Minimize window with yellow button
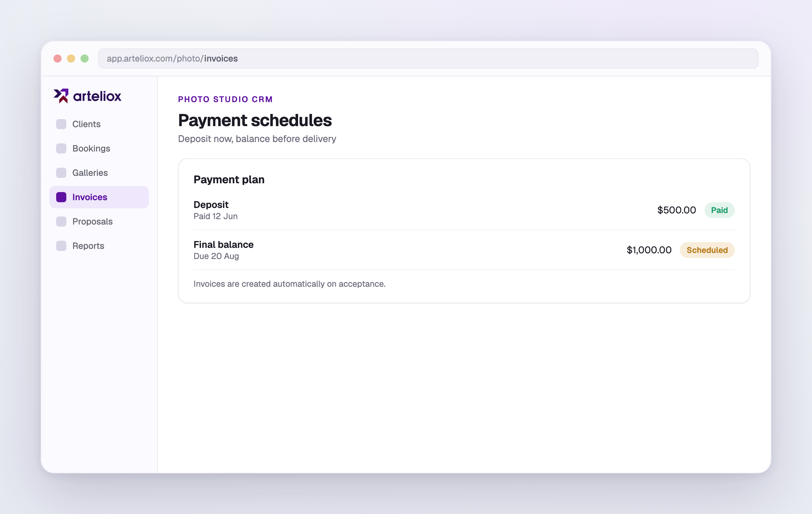The width and height of the screenshot is (812, 514). 71,59
